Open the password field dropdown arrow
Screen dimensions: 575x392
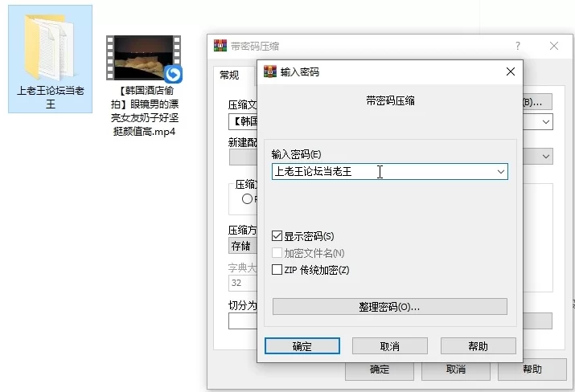[500, 171]
